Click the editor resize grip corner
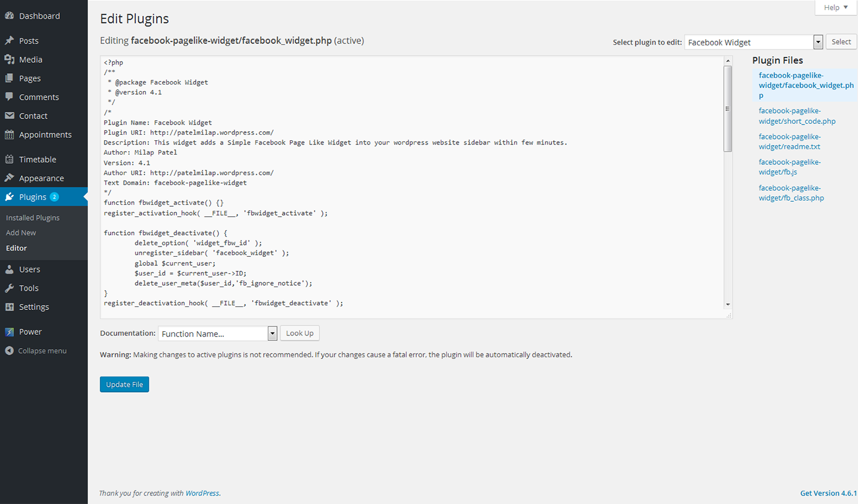Screen dimensions: 858x504 728,314
